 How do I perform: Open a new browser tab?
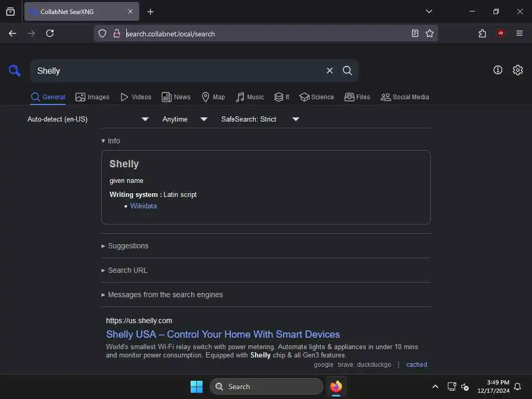pyautogui.click(x=150, y=12)
